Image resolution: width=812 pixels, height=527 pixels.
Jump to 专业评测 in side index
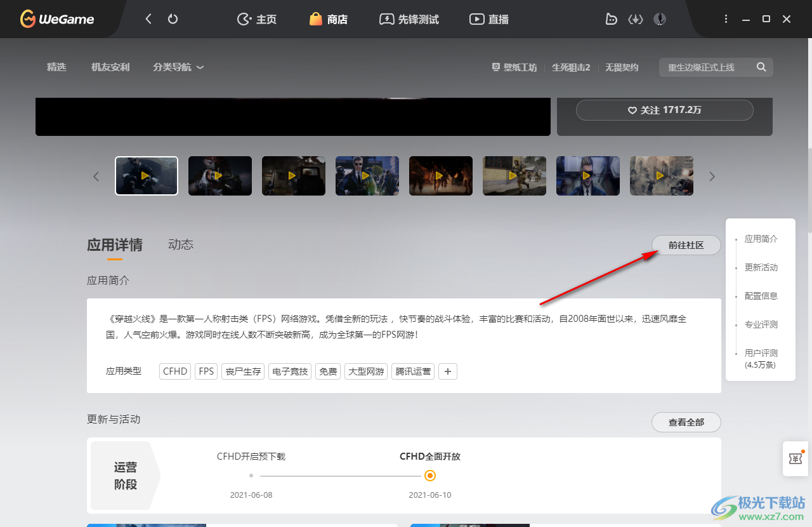pyautogui.click(x=761, y=325)
